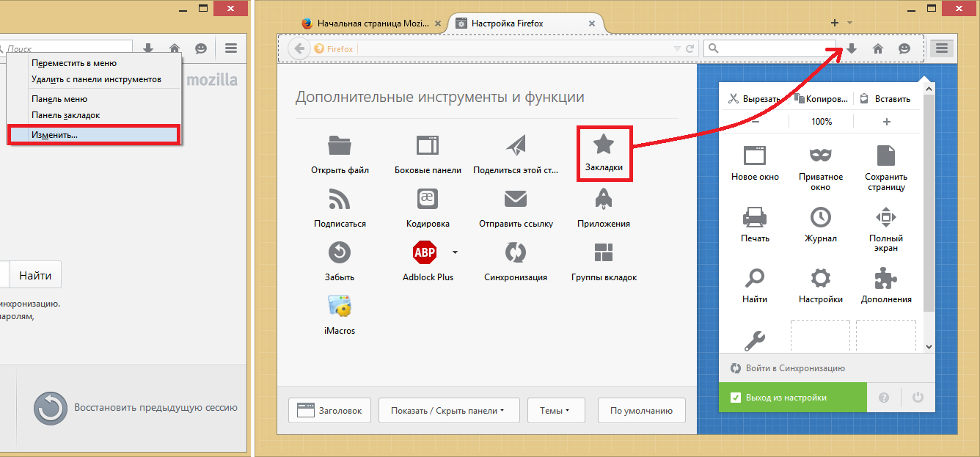Image resolution: width=980 pixels, height=457 pixels.
Task: Click the Bookmarks star icon (Закладки)
Action: click(x=604, y=145)
